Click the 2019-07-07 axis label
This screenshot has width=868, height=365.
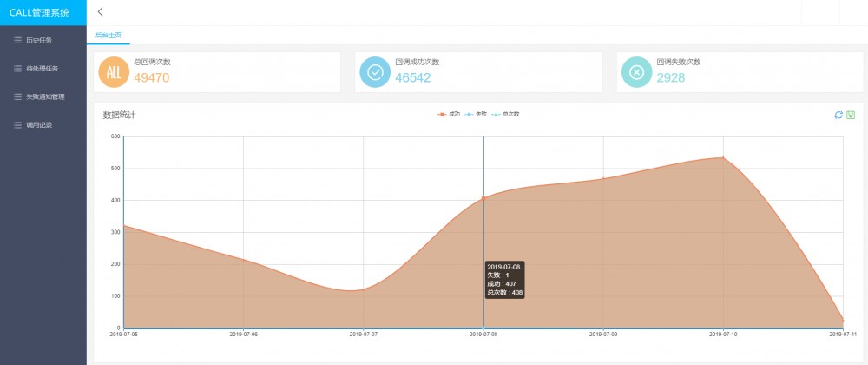363,334
